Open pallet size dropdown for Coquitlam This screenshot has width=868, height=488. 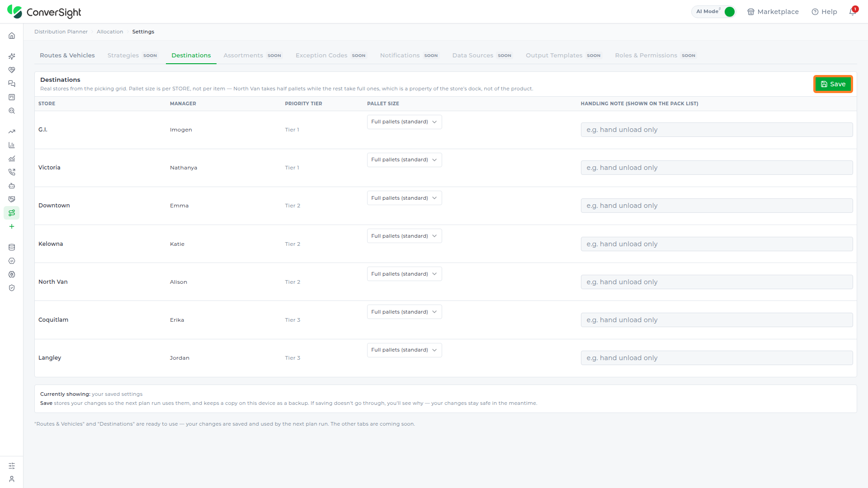coord(404,312)
